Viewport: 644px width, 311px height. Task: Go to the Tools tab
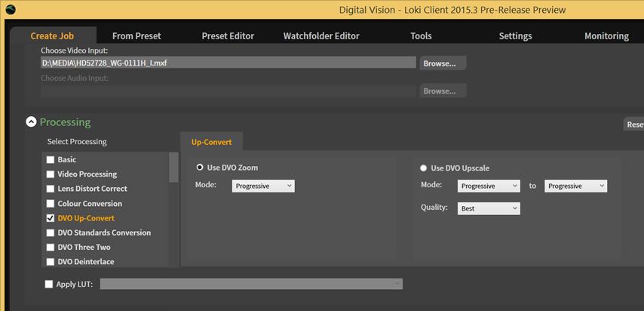pos(421,35)
